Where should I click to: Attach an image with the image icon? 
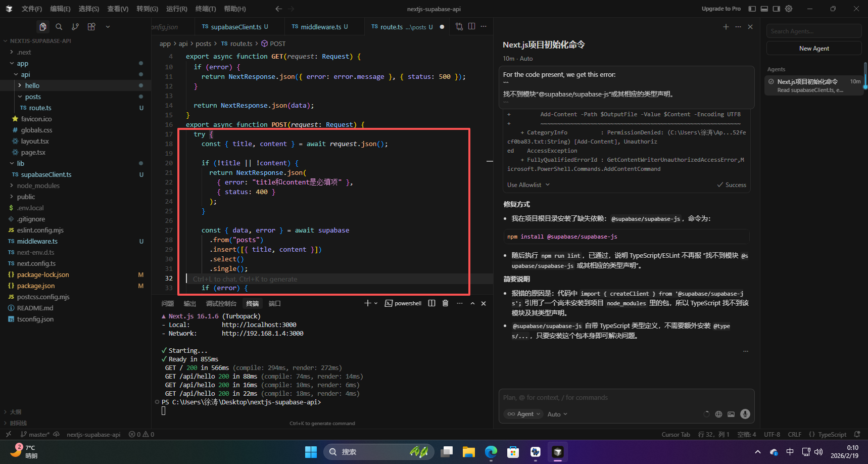click(731, 414)
